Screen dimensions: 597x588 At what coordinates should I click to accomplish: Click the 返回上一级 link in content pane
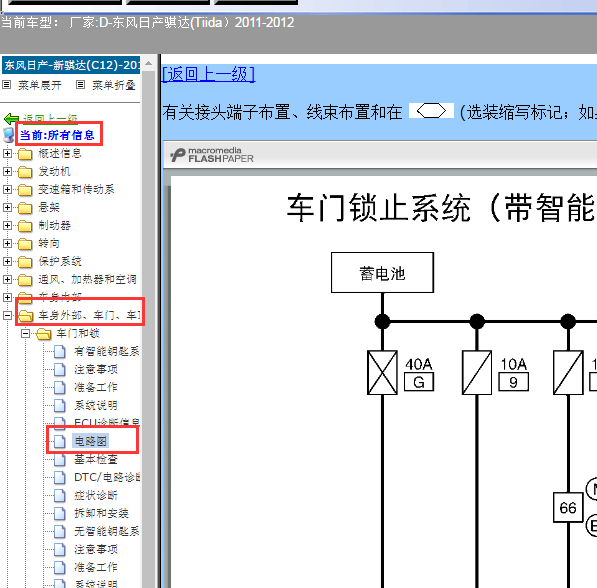point(208,74)
